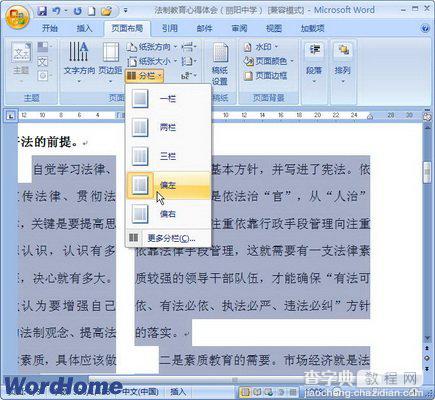435x400 pixels.
Task: Switch to Full Screen Reading view icon
Action: point(258,392)
